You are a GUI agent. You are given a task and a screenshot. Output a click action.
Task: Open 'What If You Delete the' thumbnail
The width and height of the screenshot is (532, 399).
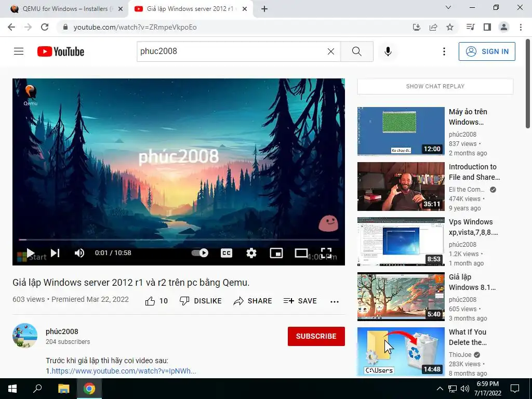(x=401, y=352)
